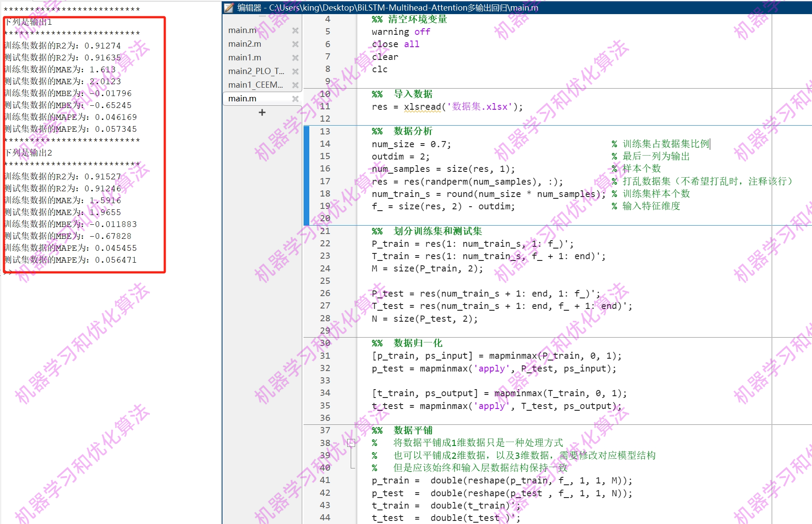Close the topmost main.m file tab
Screen dimensions: 812x524
[x=295, y=30]
